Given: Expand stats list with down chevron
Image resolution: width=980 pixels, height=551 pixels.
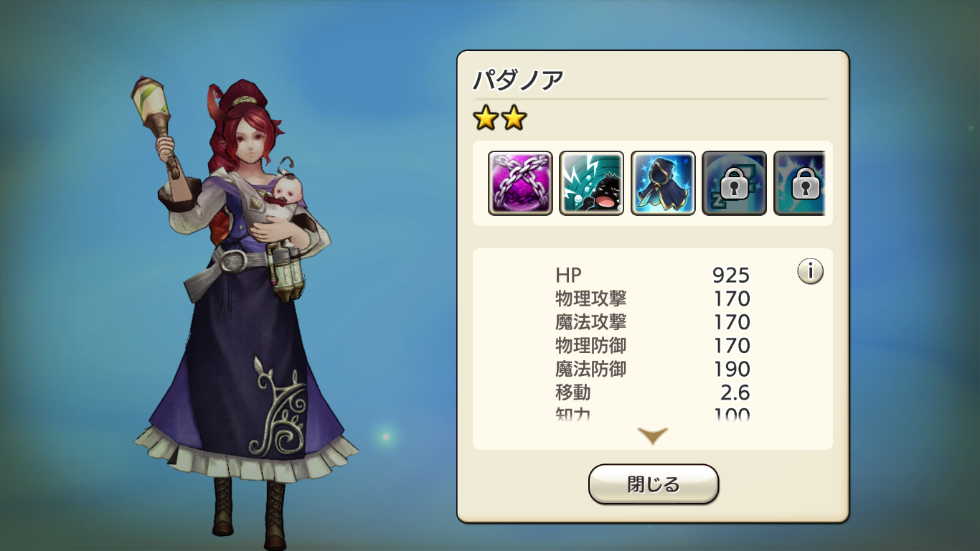Looking at the screenshot, I should 653,435.
